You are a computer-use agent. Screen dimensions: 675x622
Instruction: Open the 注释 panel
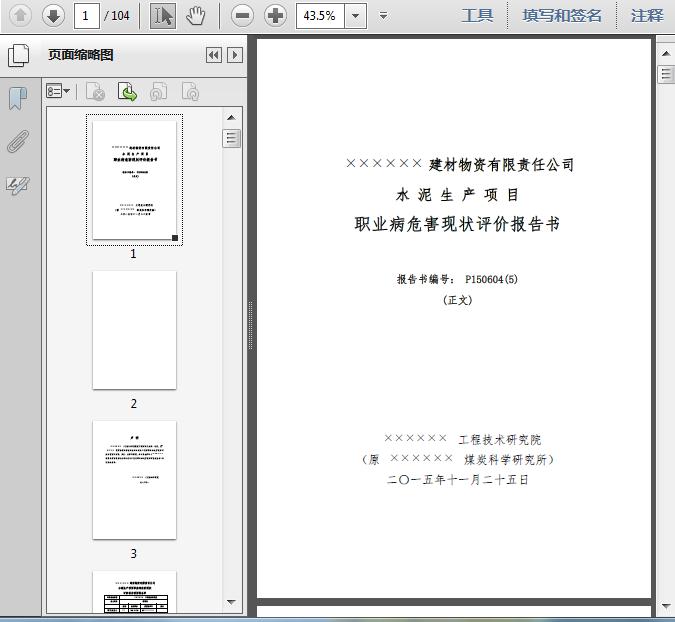click(x=647, y=16)
